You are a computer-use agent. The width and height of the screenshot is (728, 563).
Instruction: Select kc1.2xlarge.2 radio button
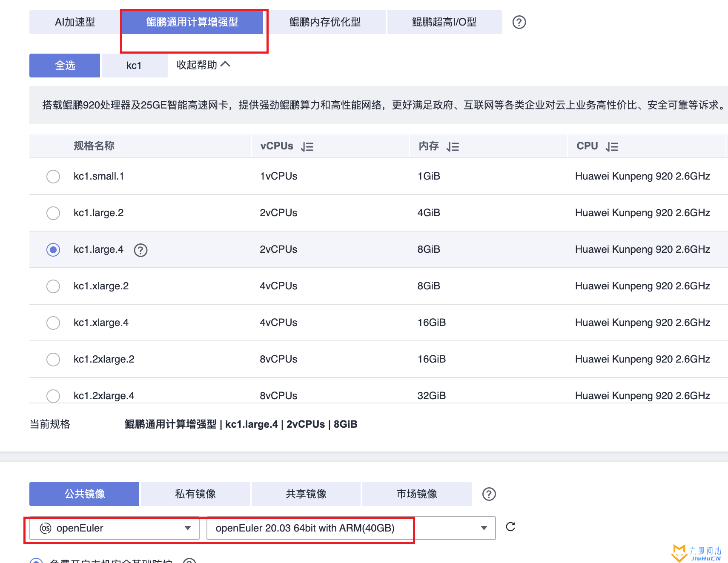53,359
